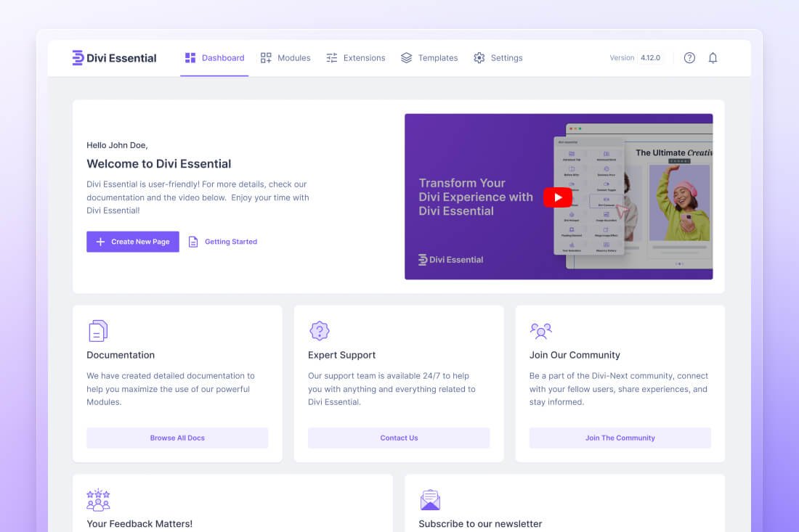The height and width of the screenshot is (532, 799).
Task: Click the Documentation pages icon
Action: (97, 331)
